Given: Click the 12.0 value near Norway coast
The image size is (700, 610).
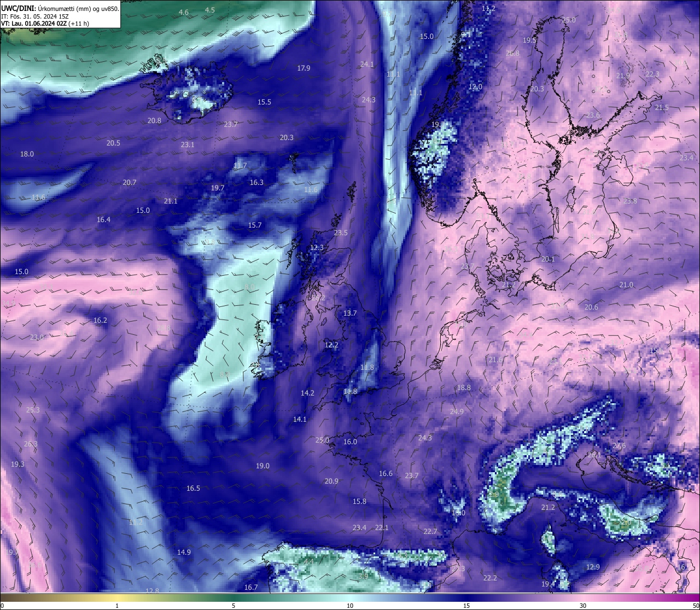Looking at the screenshot, I should pos(475,87).
